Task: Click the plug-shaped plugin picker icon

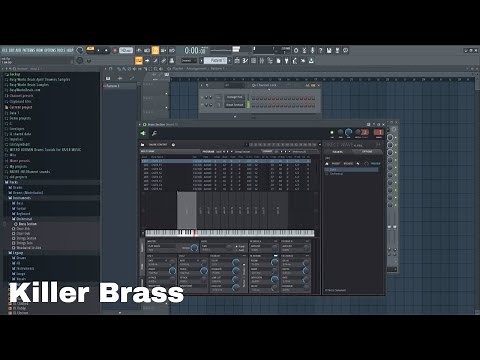Action: (286, 61)
